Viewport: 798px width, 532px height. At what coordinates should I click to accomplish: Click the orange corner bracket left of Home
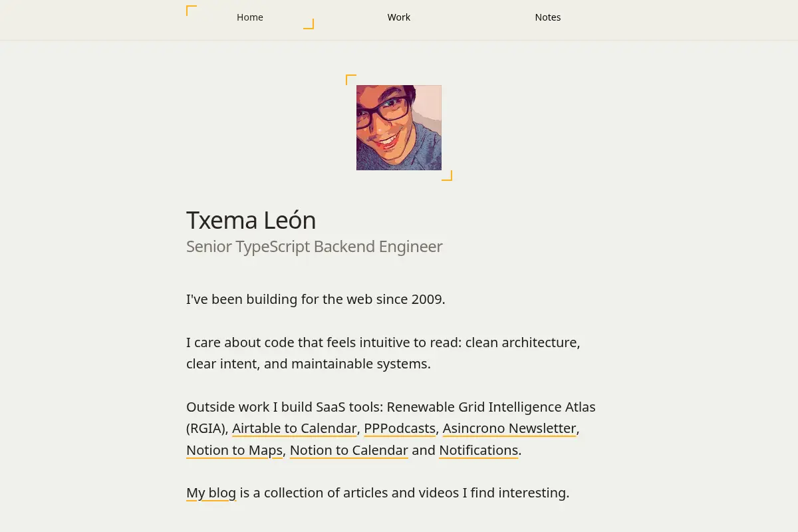pos(192,11)
